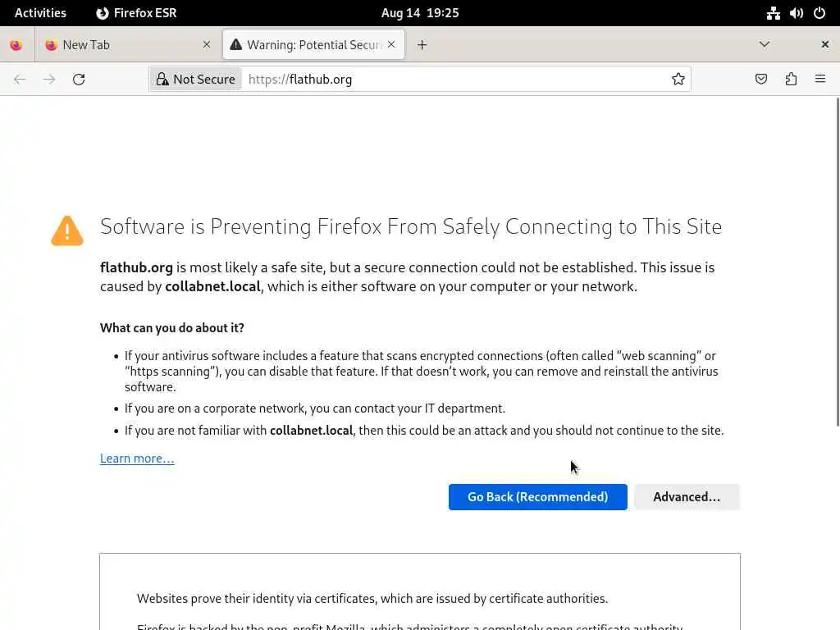Click the Not Secure site identity button
Image resolution: width=840 pixels, height=630 pixels.
pos(195,80)
